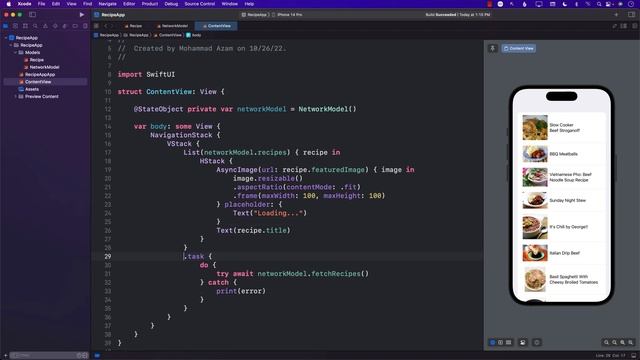Open the body item in jump bar

tap(194, 35)
